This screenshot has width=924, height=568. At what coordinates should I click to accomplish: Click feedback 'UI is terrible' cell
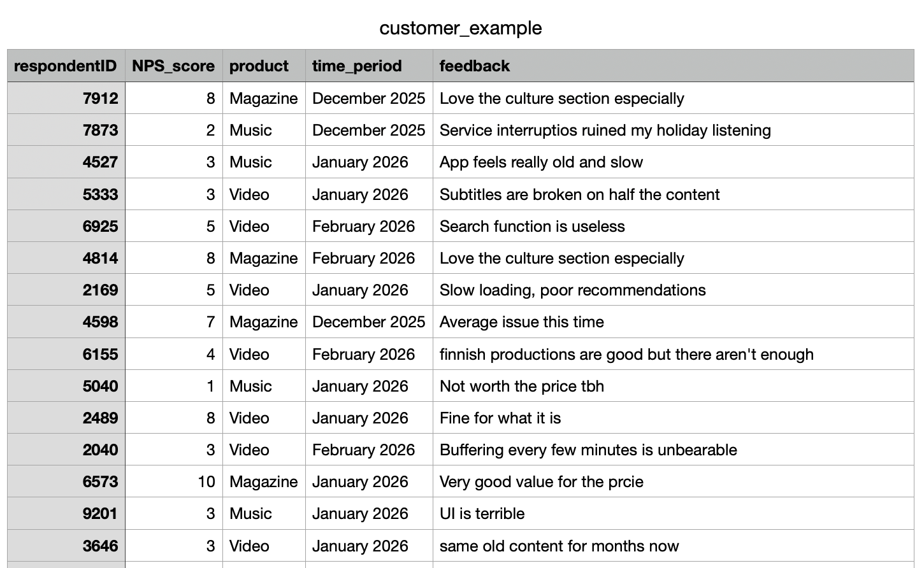click(x=482, y=514)
